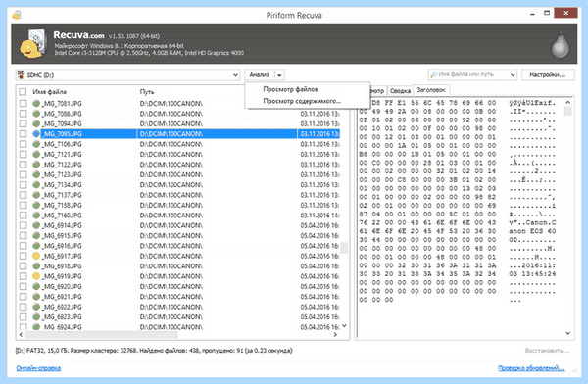This screenshot has width=588, height=384.
Task: Click the Проверка обновлений... link
Action: tap(531, 368)
